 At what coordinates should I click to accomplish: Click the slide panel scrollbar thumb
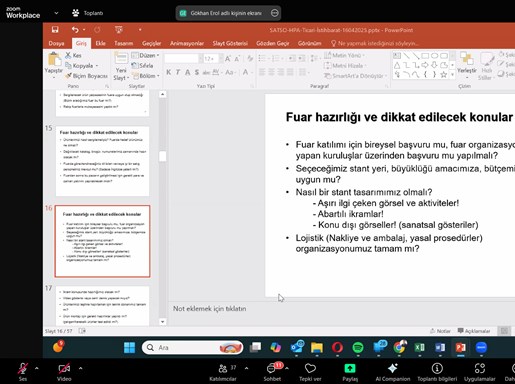[162, 156]
